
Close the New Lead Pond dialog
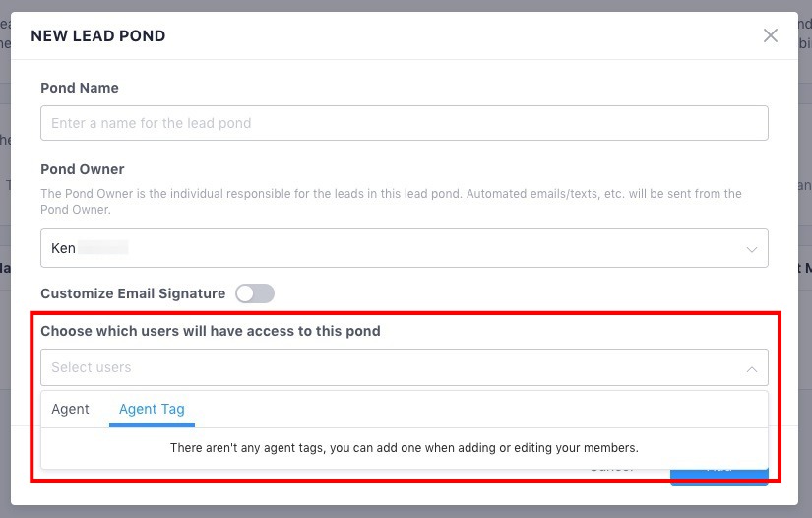tap(771, 36)
